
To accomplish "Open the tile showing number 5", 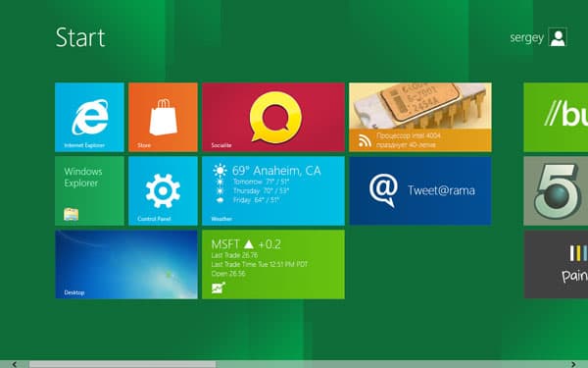I will point(556,190).
